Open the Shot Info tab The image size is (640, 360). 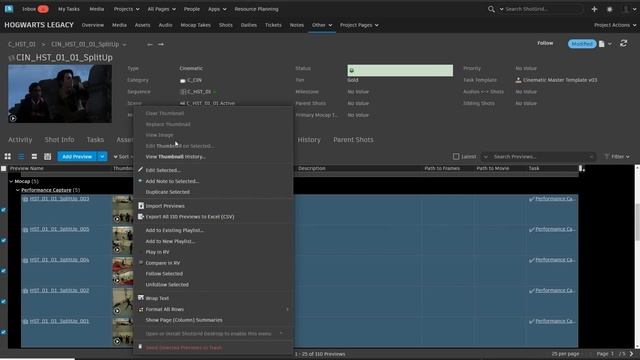(x=59, y=140)
